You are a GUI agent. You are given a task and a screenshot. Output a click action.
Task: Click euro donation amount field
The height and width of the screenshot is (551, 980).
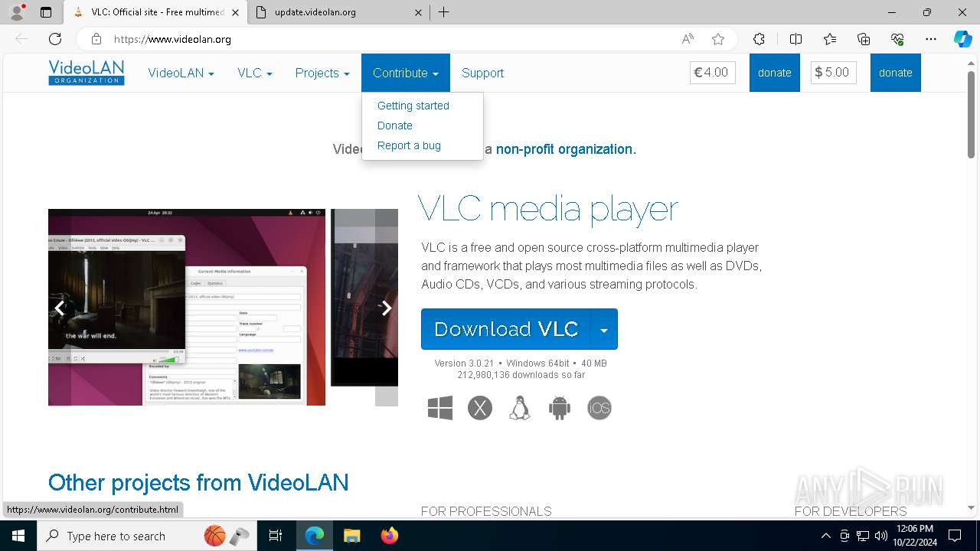(713, 73)
